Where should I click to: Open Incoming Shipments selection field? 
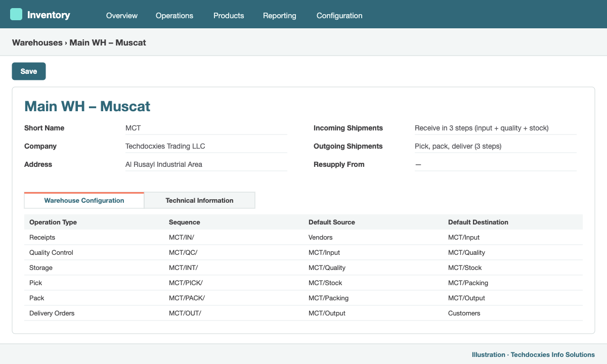pos(496,128)
